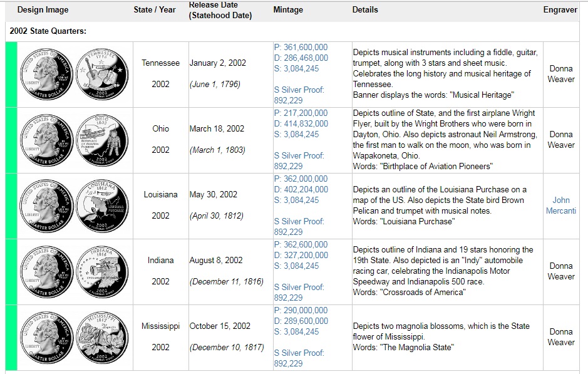Screen dimensions: 588x374
Task: Click the Louisiana quarter reverse design image
Action: point(102,205)
